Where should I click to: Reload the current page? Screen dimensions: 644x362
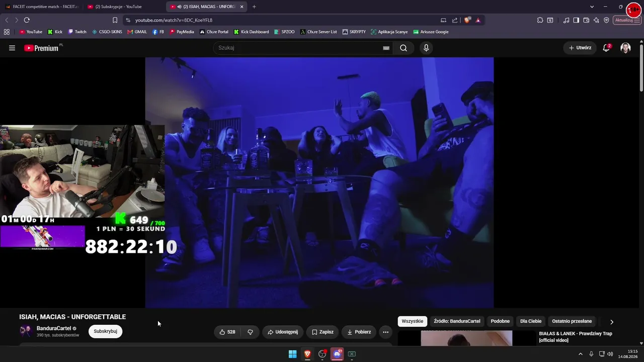(27, 20)
